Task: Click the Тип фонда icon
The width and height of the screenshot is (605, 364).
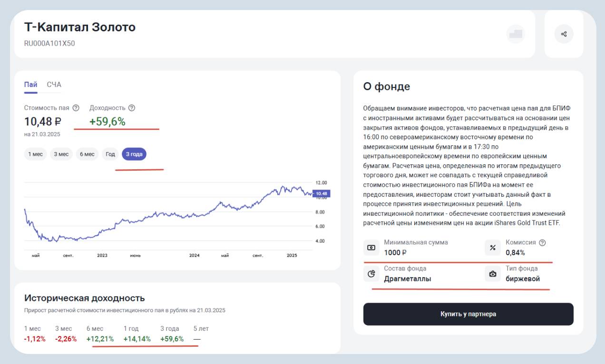Action: (493, 274)
